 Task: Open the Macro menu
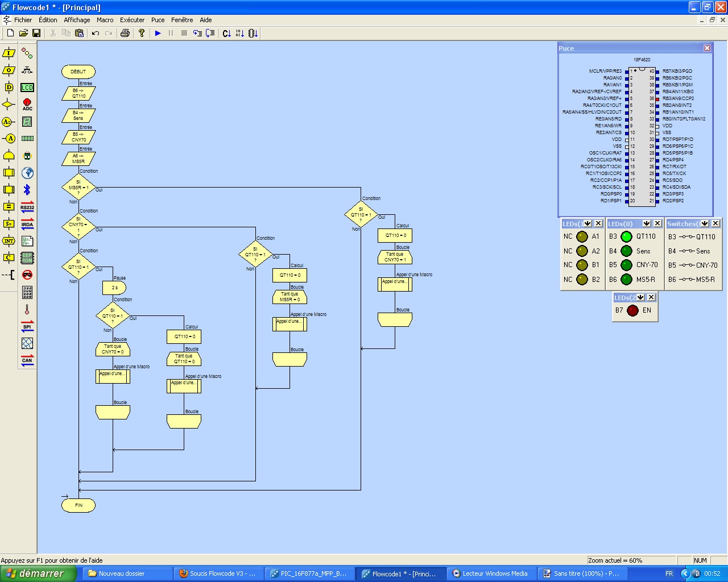click(105, 20)
